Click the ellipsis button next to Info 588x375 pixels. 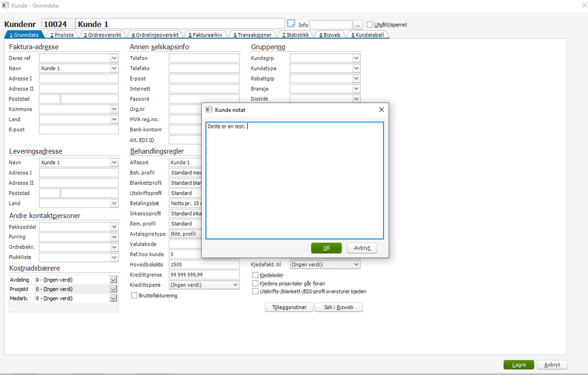click(x=358, y=25)
